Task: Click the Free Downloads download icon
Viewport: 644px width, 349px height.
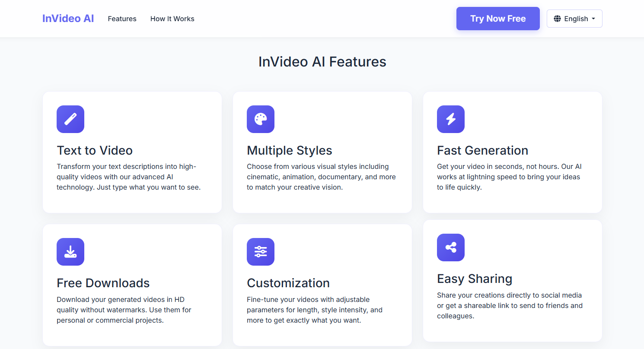Action: [70, 252]
